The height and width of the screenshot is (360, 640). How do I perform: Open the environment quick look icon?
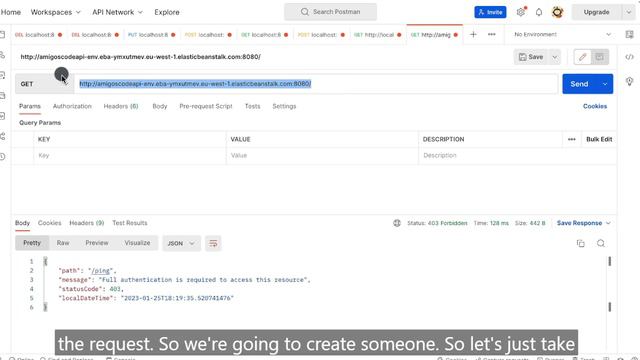click(x=629, y=35)
